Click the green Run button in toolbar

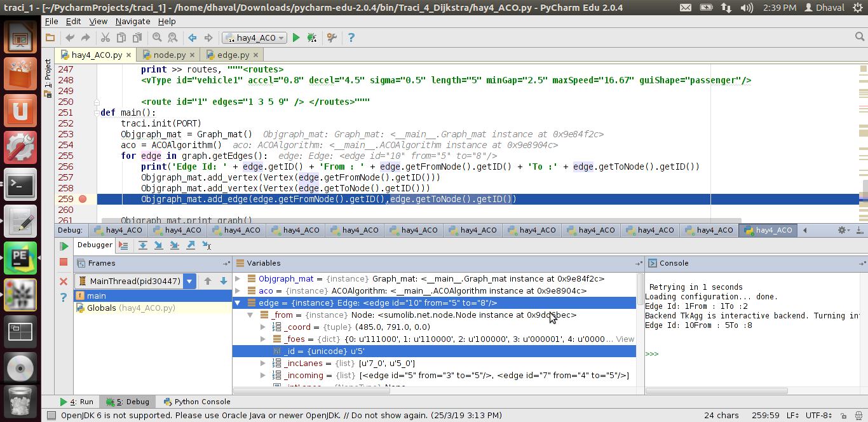click(296, 38)
